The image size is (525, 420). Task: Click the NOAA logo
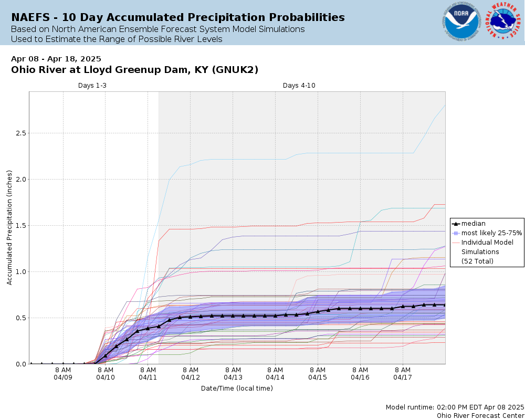tap(460, 22)
